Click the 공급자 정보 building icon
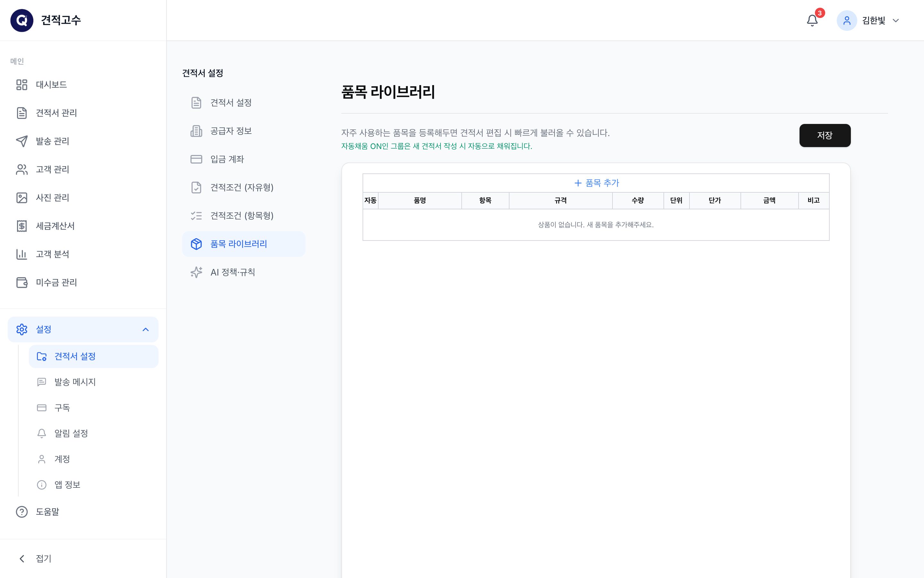The image size is (924, 578). tap(196, 131)
